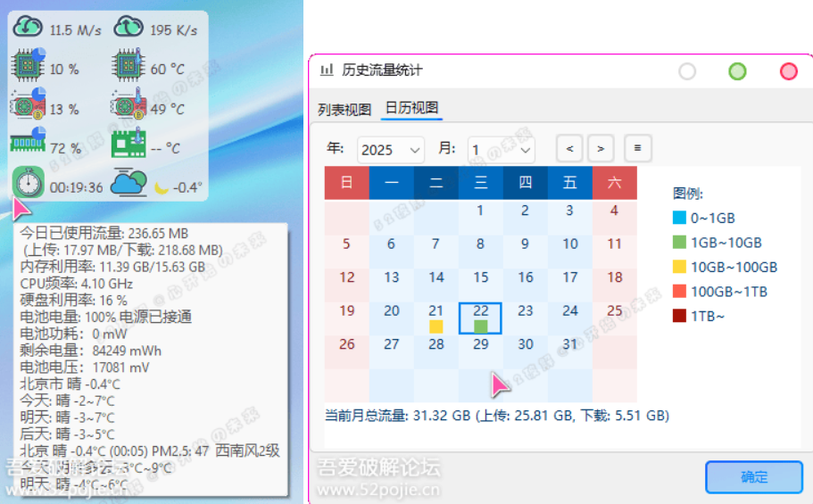
Task: Click the 当前月总流量 31.32 GB summary text
Action: (497, 416)
